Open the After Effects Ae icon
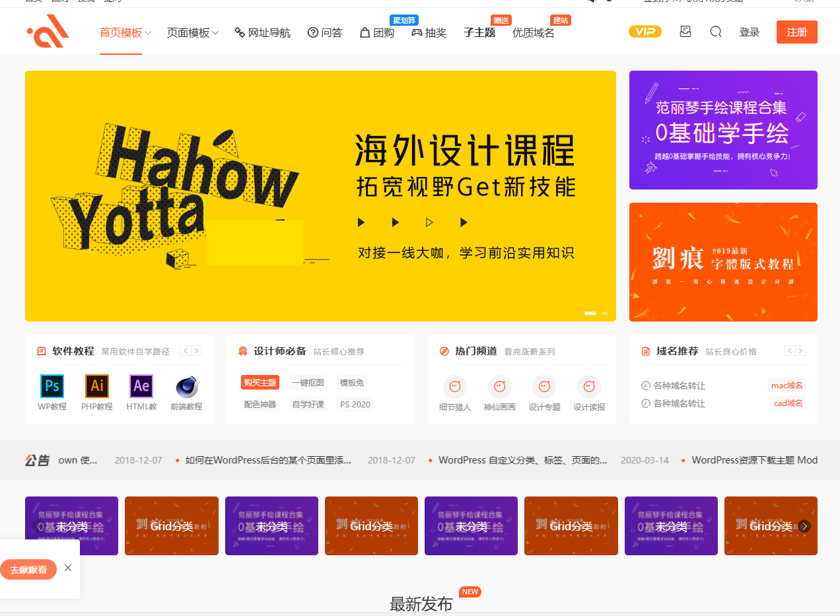Image resolution: width=840 pixels, height=616 pixels. click(x=141, y=386)
